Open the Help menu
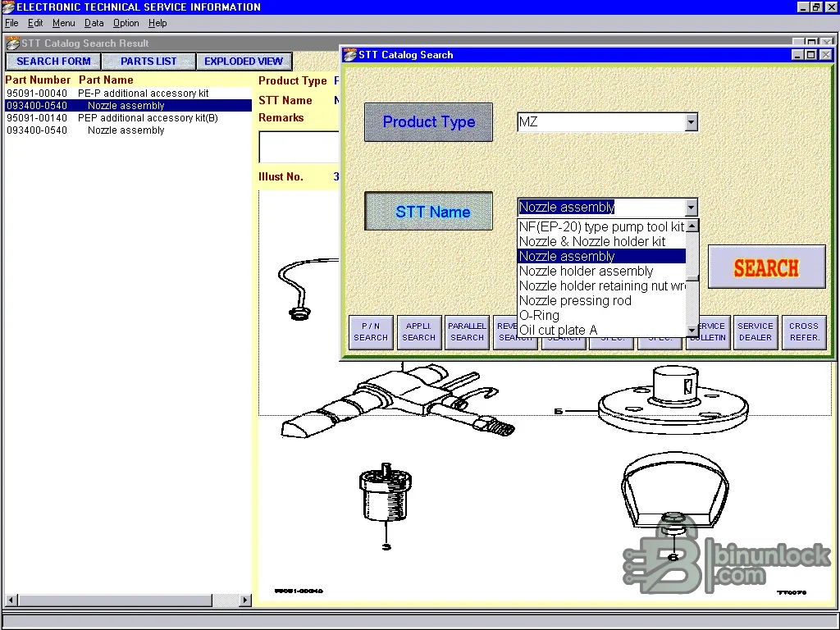Screen dimensions: 840x630 157,23
